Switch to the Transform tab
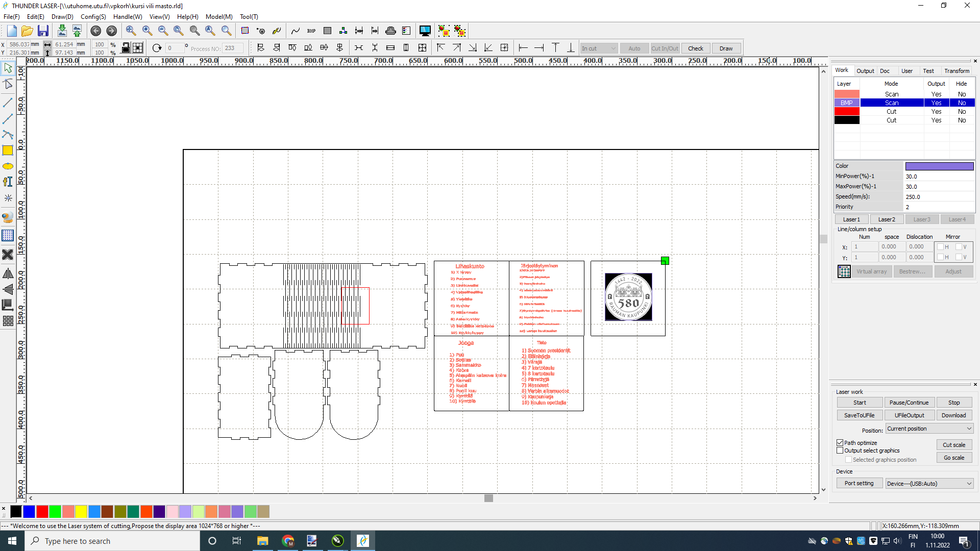This screenshot has width=980, height=551. point(957,71)
